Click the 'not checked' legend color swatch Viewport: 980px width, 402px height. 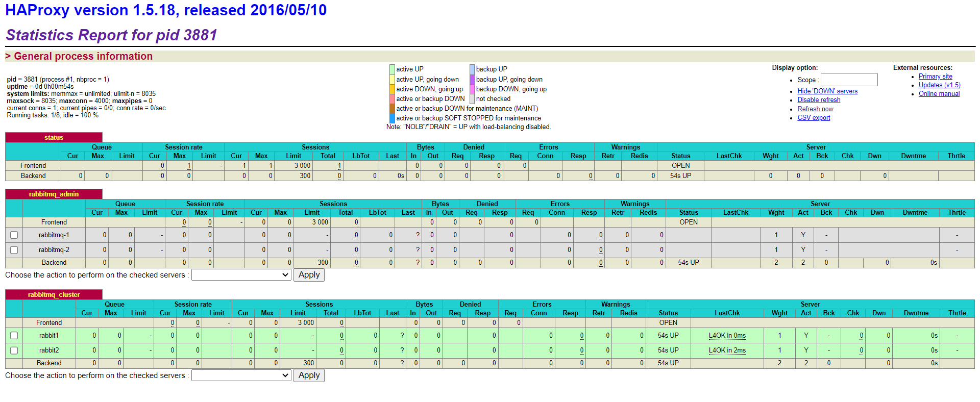coord(472,99)
